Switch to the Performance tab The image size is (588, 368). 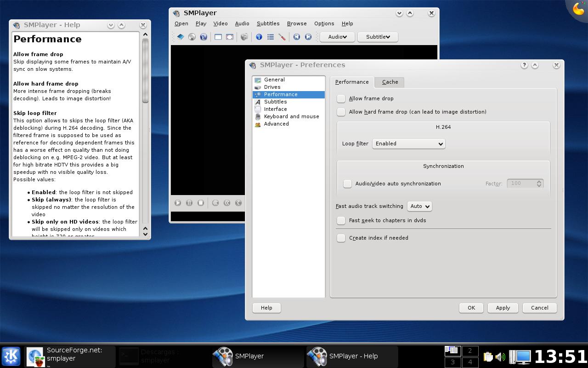pos(352,82)
